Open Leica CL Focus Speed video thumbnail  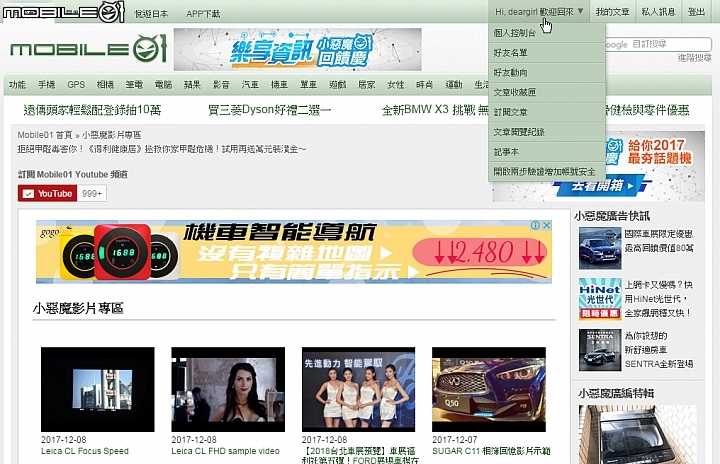point(98,389)
